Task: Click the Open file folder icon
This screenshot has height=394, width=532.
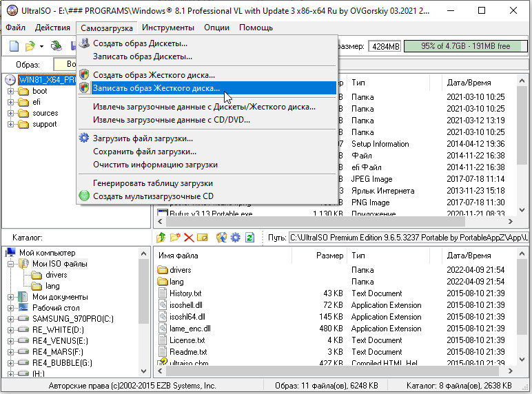Action: click(x=30, y=45)
